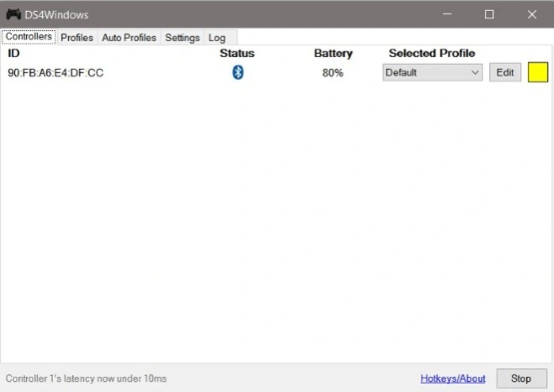This screenshot has height=392, width=554.
Task: Switch to the Profiles tab
Action: point(77,38)
